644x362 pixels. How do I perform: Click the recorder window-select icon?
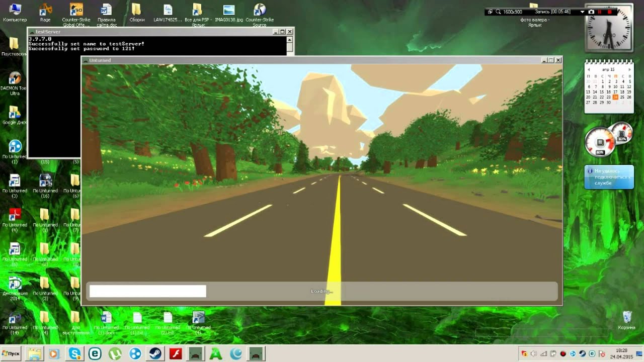pyautogui.click(x=490, y=12)
